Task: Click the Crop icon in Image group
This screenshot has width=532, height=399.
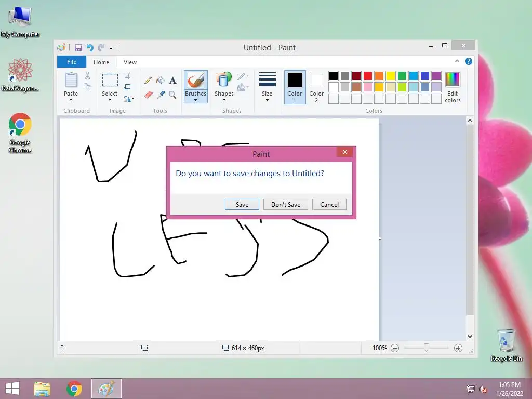Action: tap(127, 76)
